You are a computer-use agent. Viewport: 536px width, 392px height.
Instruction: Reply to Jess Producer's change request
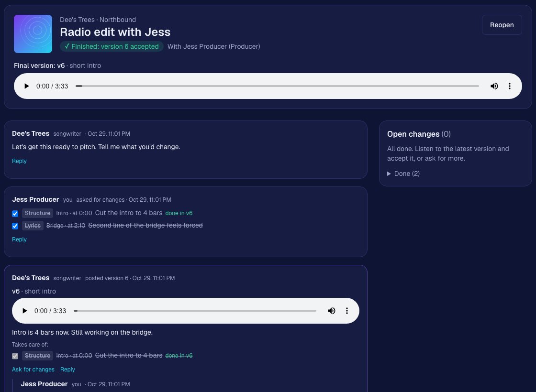tap(19, 240)
